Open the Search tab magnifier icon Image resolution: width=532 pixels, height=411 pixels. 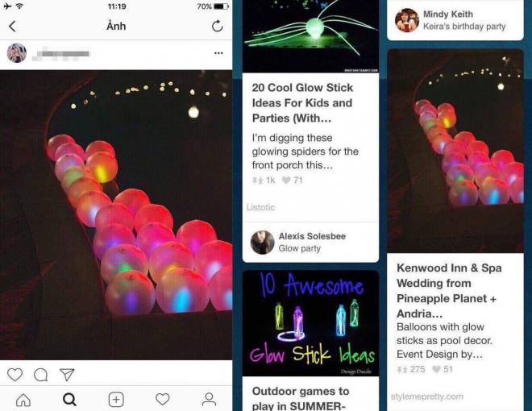[69, 400]
